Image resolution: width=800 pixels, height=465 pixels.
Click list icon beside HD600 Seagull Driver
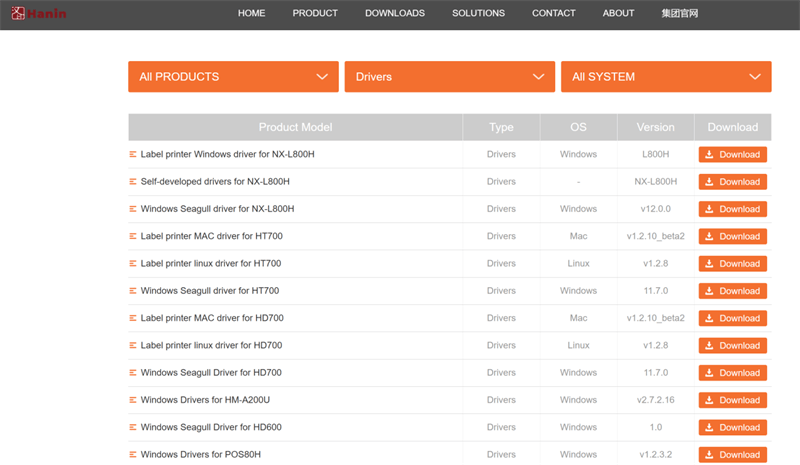click(133, 427)
